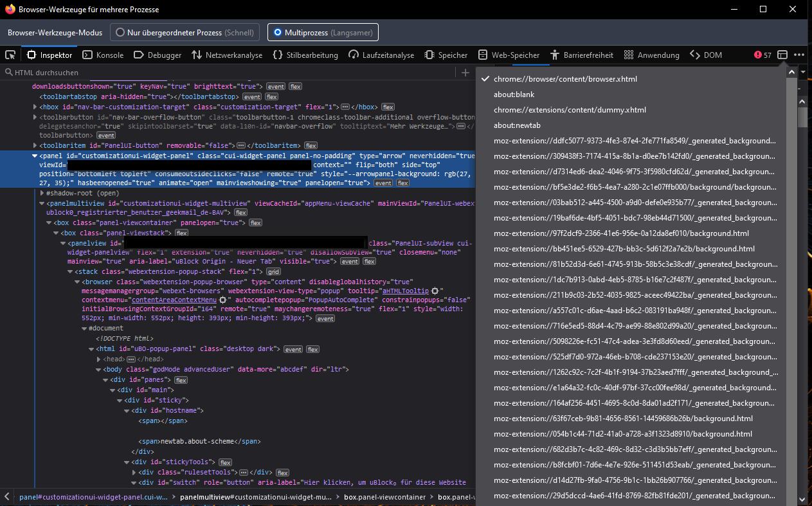Open the frame selector icon in toolbar
This screenshot has width=812, height=506.
782,55
